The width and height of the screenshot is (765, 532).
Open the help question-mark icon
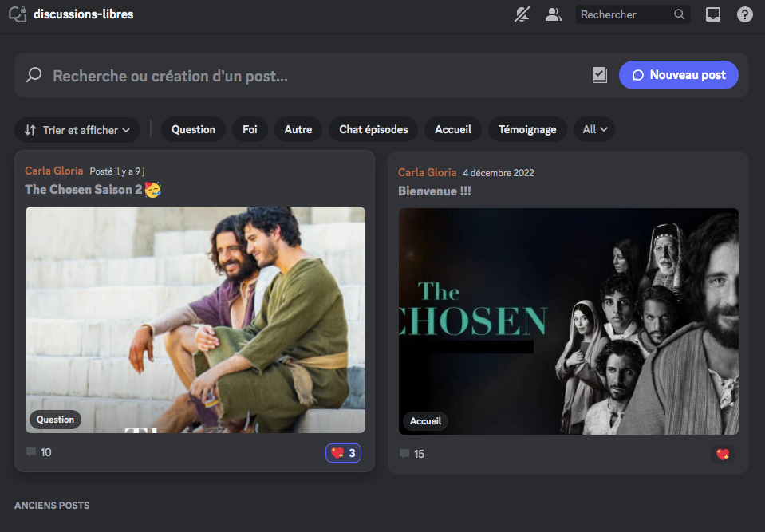click(x=744, y=14)
